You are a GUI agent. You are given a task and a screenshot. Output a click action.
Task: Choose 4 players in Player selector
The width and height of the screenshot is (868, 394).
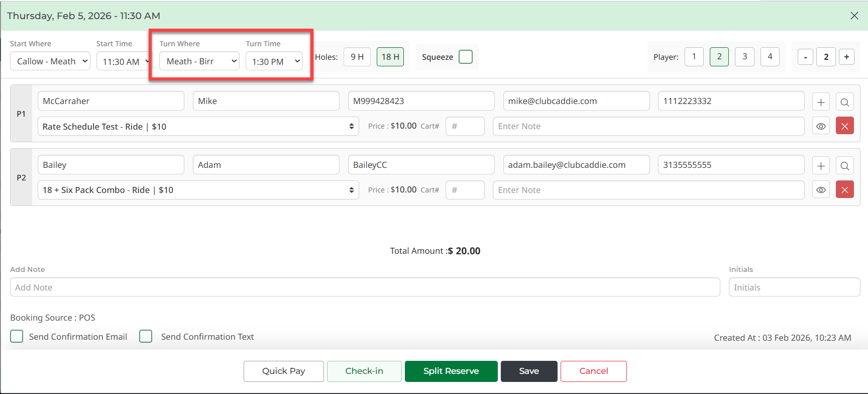point(770,57)
